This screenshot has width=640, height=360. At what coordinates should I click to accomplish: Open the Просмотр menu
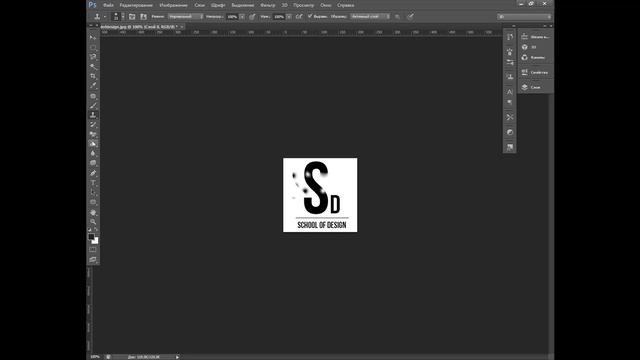pos(303,5)
